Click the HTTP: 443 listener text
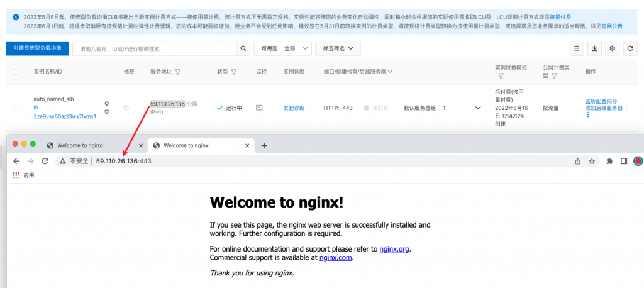Image resolution: width=644 pixels, height=288 pixels. coord(338,108)
